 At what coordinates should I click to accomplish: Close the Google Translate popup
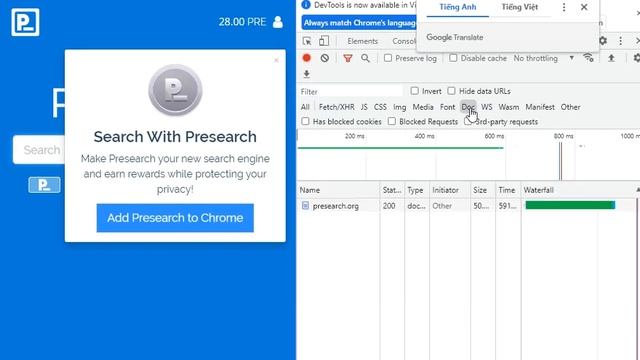(584, 7)
